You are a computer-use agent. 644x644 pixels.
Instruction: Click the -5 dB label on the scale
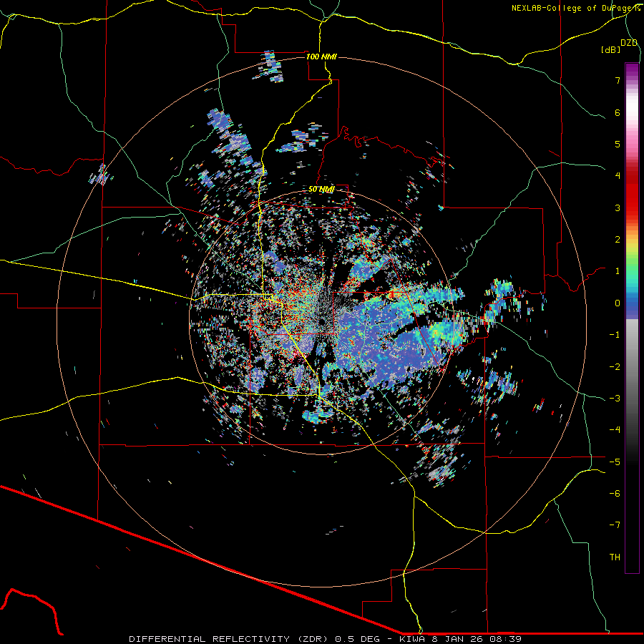pyautogui.click(x=615, y=462)
